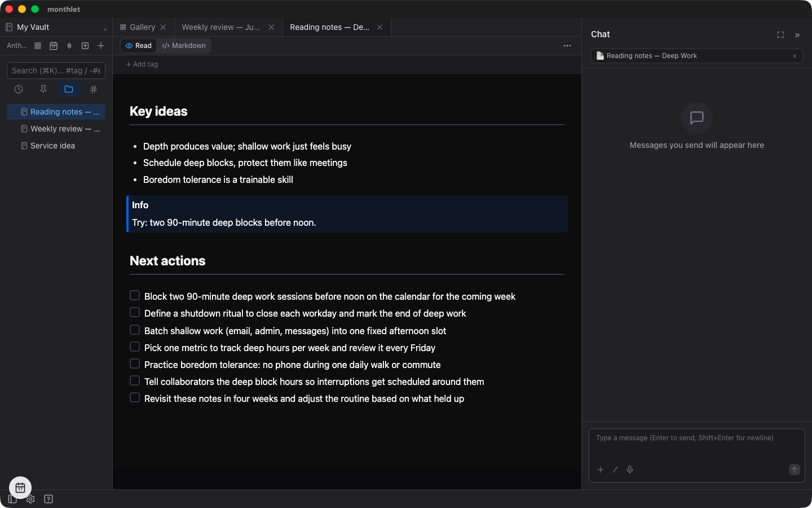Click 'Depth produces value' bullet text
Image resolution: width=812 pixels, height=508 pixels.
click(247, 146)
